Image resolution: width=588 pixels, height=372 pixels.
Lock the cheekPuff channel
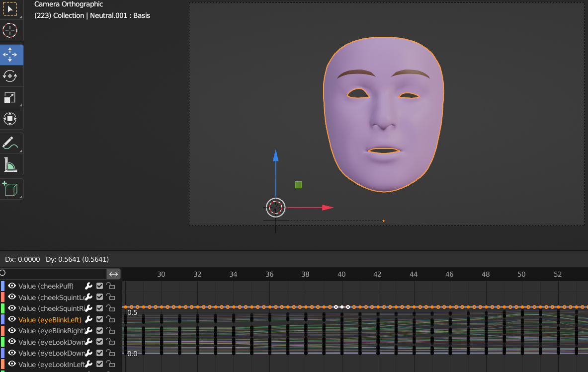[111, 286]
